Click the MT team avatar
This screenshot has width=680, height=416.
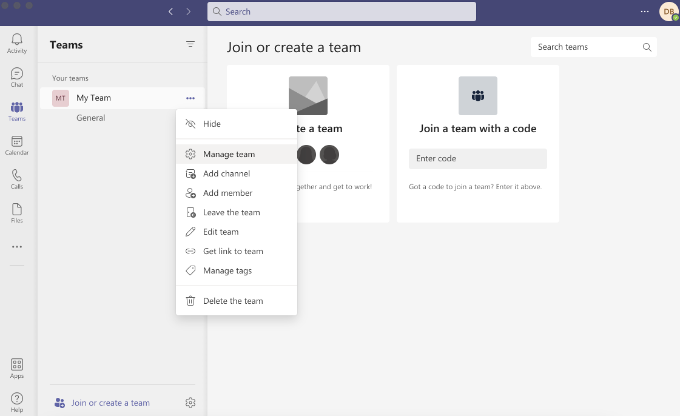pyautogui.click(x=60, y=98)
